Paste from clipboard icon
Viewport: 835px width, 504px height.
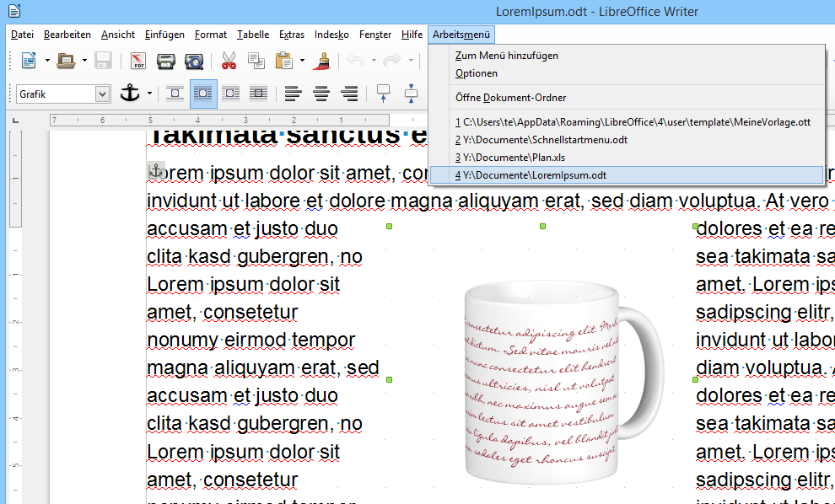(x=284, y=61)
